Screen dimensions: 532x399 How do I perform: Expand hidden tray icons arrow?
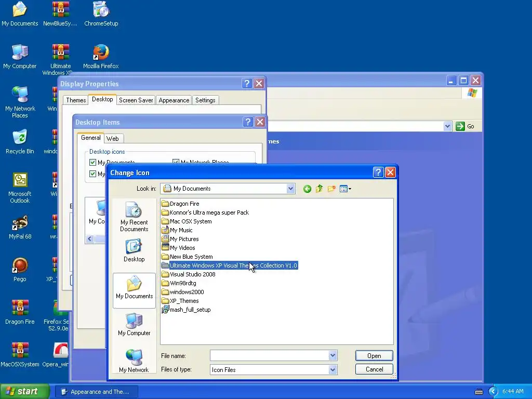[x=494, y=392]
